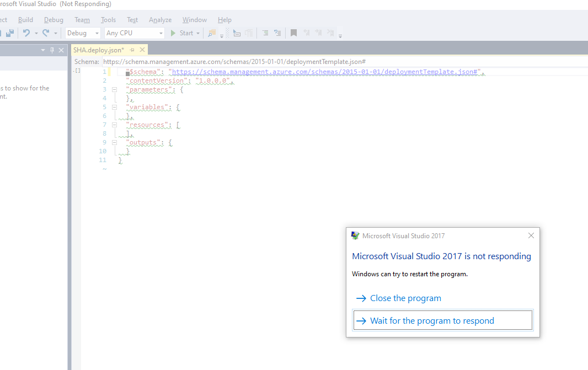Open the Analyze menu
The width and height of the screenshot is (588, 370).
[x=160, y=19]
